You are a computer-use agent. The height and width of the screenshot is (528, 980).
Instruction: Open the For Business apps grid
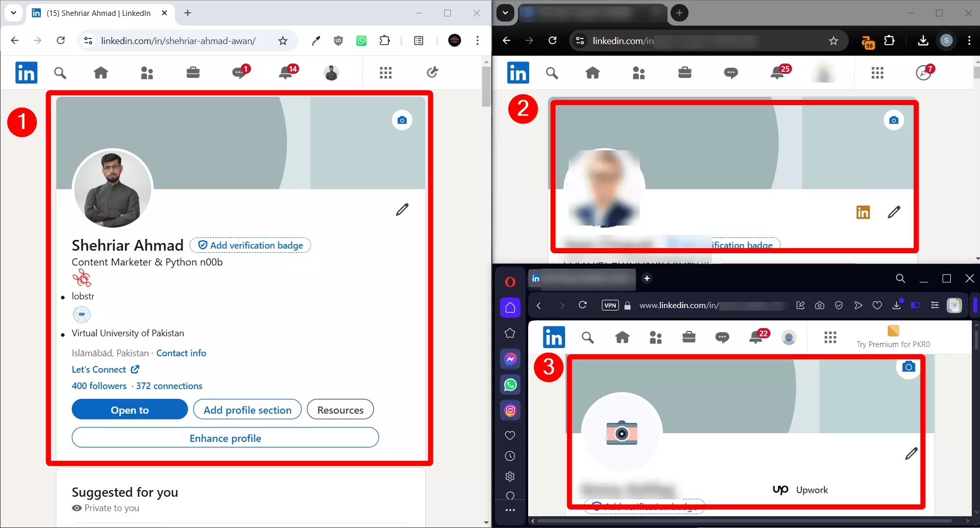click(x=386, y=72)
